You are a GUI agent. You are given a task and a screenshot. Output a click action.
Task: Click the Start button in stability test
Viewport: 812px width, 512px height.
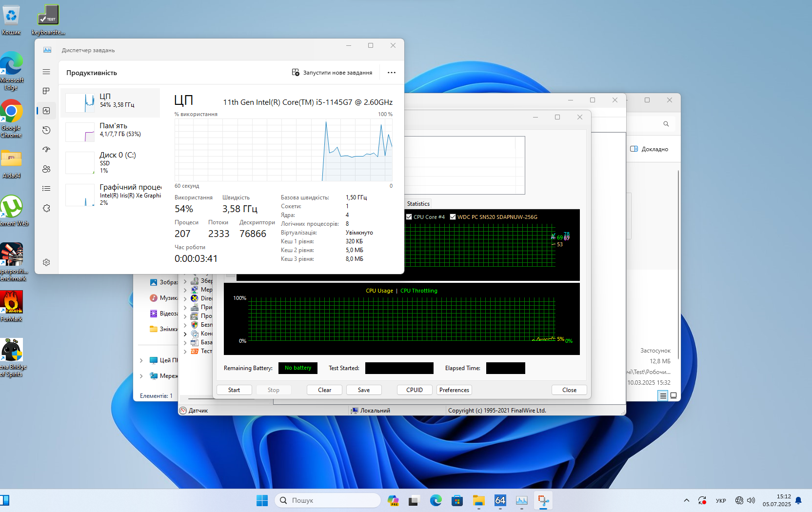tap(234, 390)
